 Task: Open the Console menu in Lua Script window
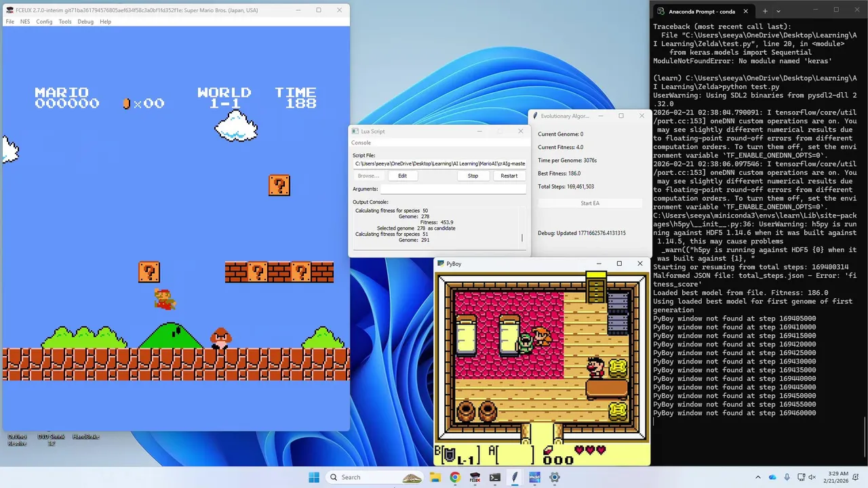[x=361, y=142]
